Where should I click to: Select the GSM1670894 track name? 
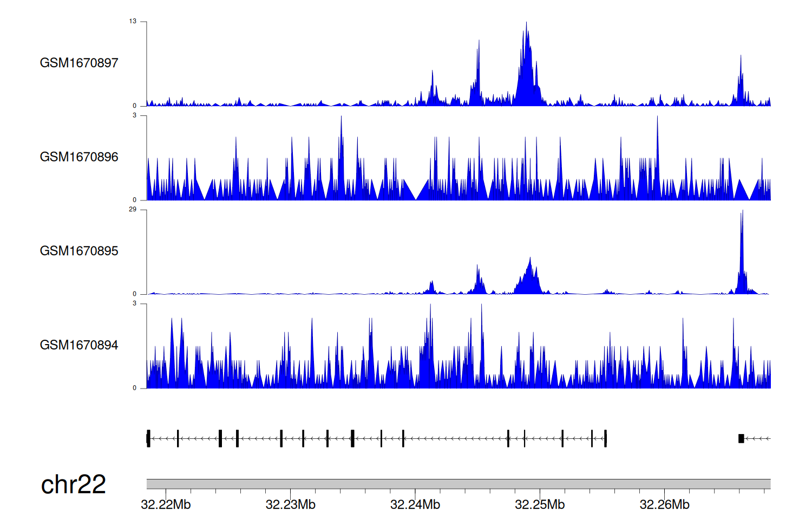click(x=79, y=345)
